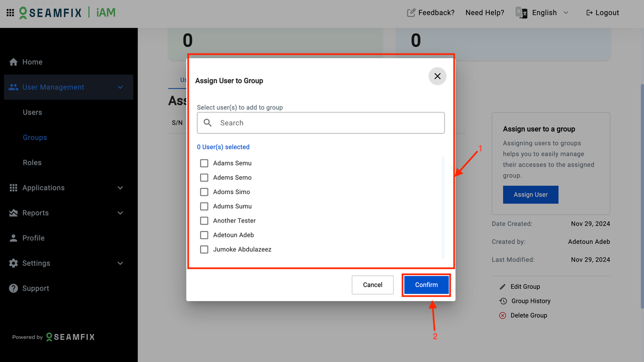Click the Need Help? link

[485, 13]
